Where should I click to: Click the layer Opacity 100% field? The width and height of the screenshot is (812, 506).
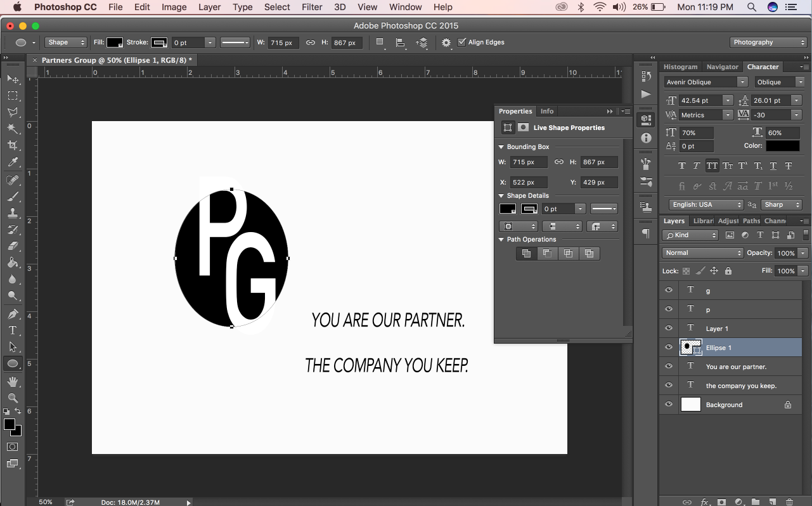pos(786,253)
